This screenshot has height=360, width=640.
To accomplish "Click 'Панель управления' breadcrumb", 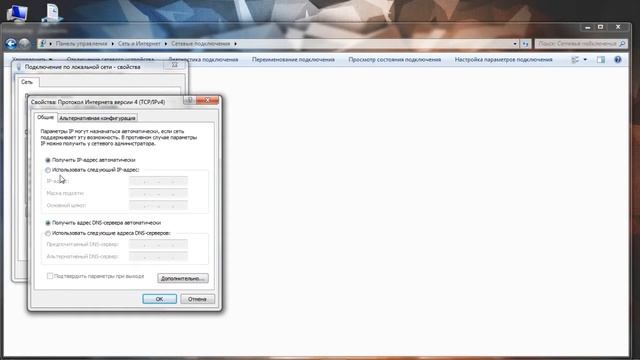I will coord(81,44).
